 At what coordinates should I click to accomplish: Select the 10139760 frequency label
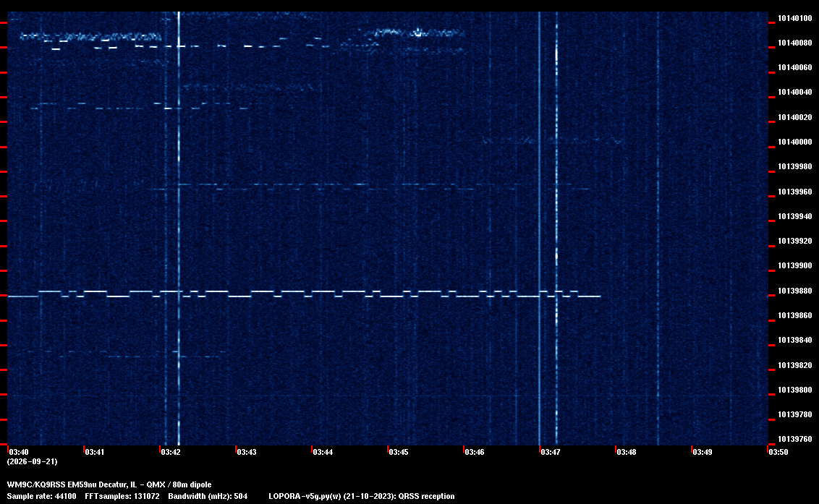tap(795, 439)
